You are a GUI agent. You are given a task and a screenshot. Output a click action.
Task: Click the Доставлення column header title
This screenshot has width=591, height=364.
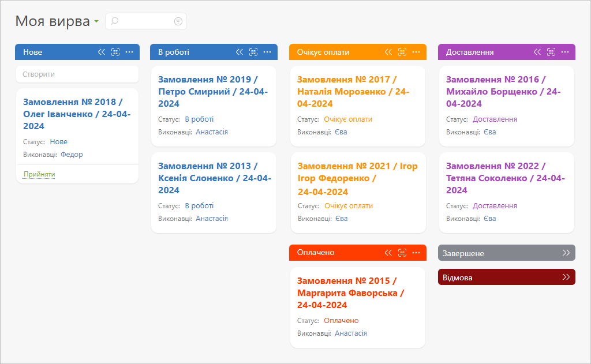tap(470, 52)
